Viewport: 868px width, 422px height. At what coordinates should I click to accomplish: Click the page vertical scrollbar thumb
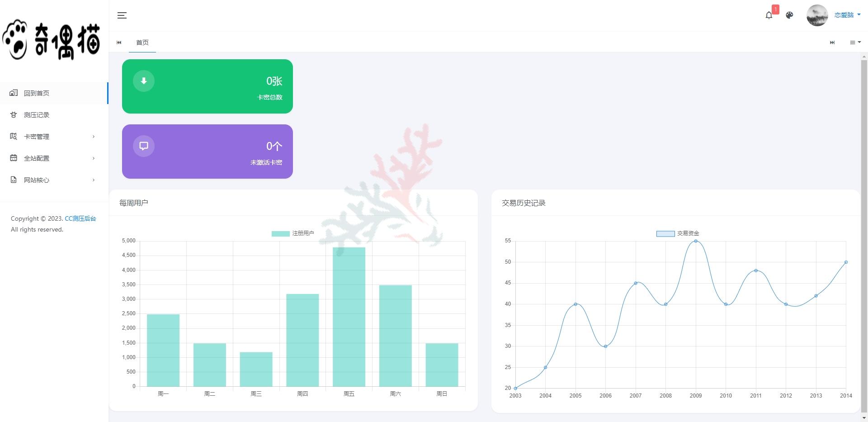coord(864,235)
